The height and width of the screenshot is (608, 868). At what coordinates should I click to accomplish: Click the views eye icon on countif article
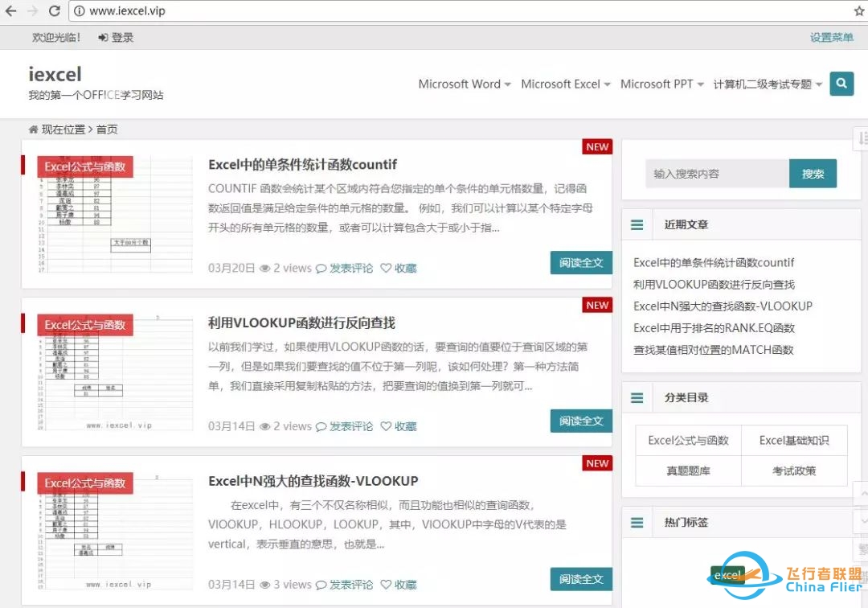coord(265,269)
